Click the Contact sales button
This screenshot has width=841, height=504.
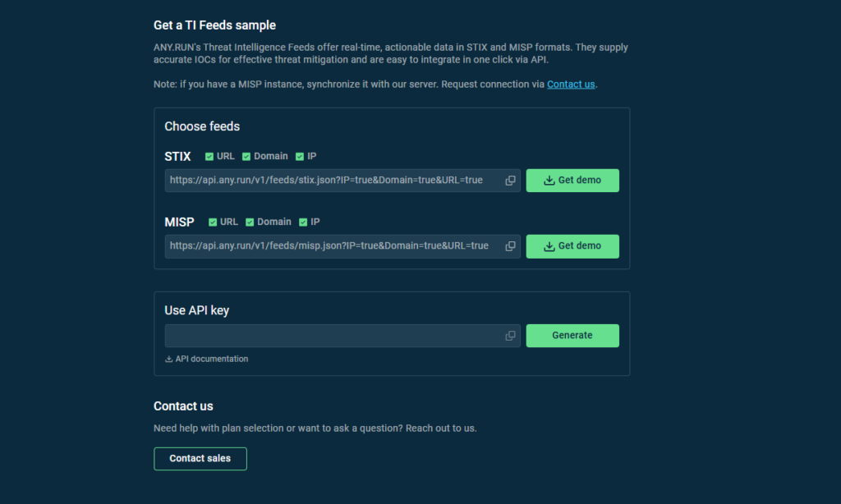tap(200, 459)
